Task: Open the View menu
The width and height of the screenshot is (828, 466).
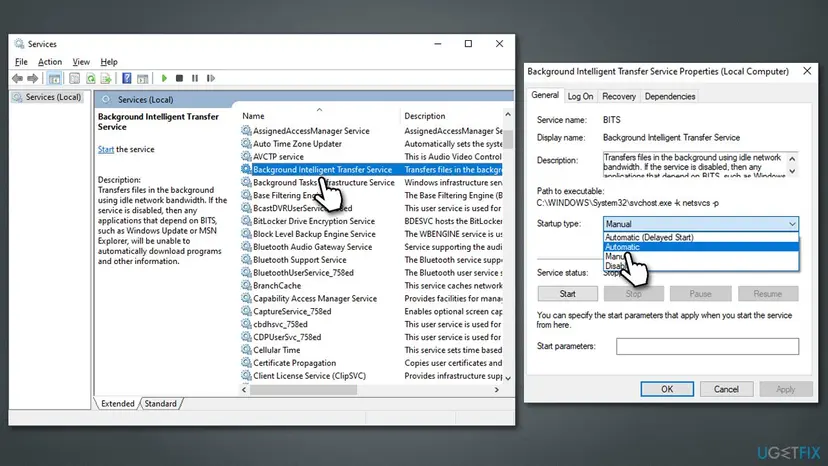Action: (x=81, y=62)
